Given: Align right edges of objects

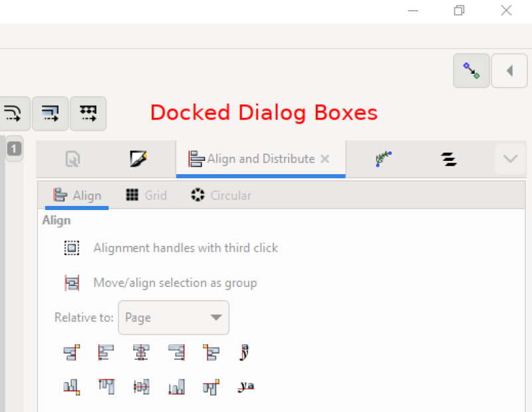Looking at the screenshot, I should 176,352.
